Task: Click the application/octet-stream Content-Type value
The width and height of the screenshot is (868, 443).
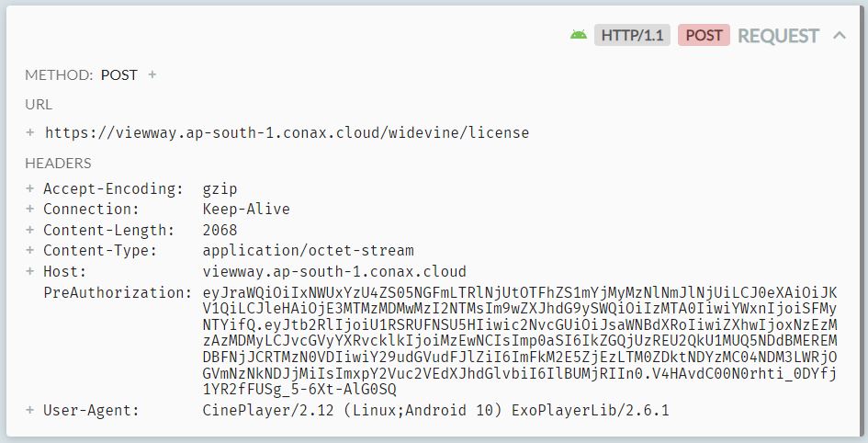Action: [x=308, y=250]
